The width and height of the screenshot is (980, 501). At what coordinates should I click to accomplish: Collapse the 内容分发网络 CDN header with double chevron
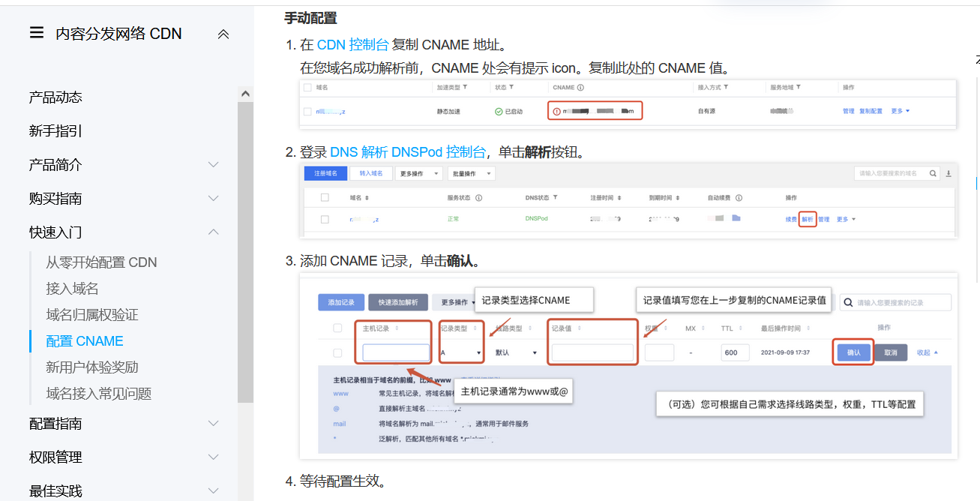coord(223,34)
